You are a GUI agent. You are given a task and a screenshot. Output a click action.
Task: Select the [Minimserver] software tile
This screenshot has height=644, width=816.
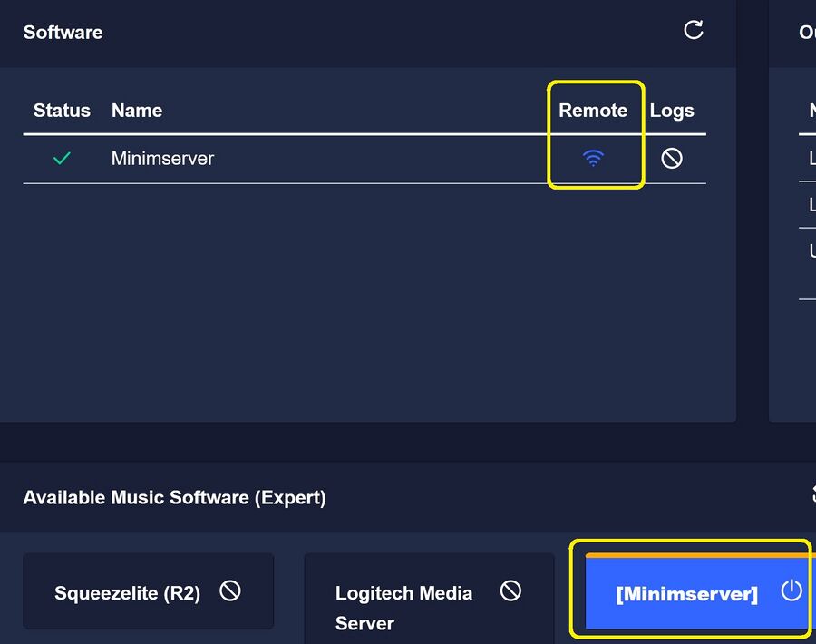point(701,591)
